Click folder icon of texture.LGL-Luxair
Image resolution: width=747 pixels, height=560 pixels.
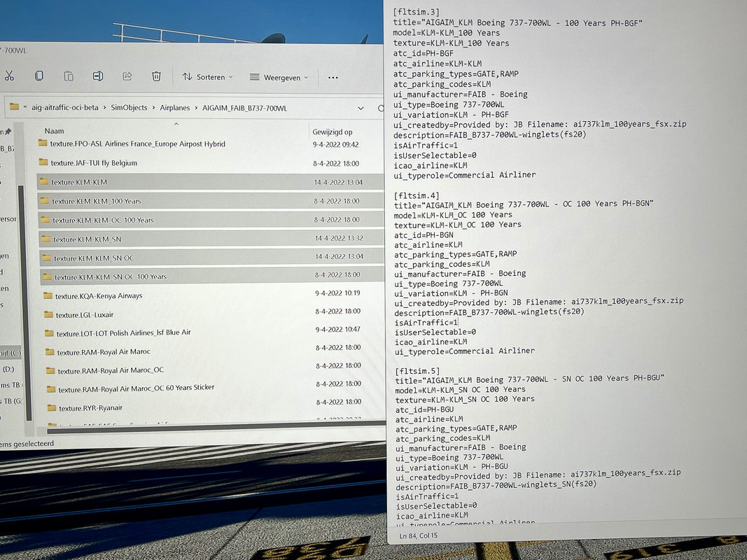click(x=48, y=314)
